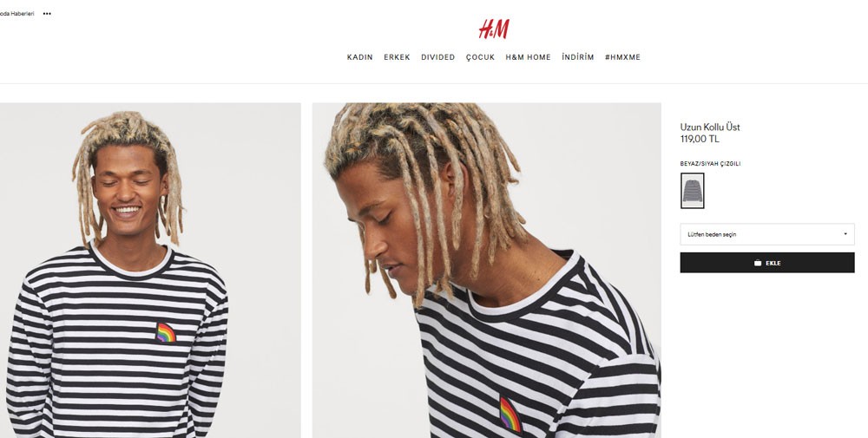Expand the 'Lütfen beden seçin' size selector
This screenshot has width=868, height=438.
pos(767,234)
